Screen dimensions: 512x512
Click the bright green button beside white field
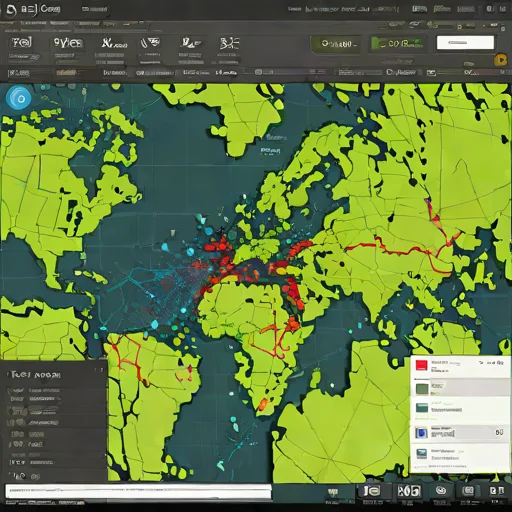pos(397,44)
